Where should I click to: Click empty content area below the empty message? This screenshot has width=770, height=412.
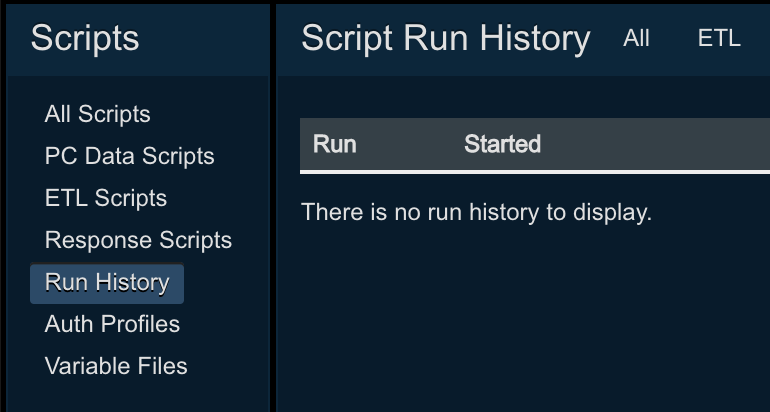tap(520, 320)
